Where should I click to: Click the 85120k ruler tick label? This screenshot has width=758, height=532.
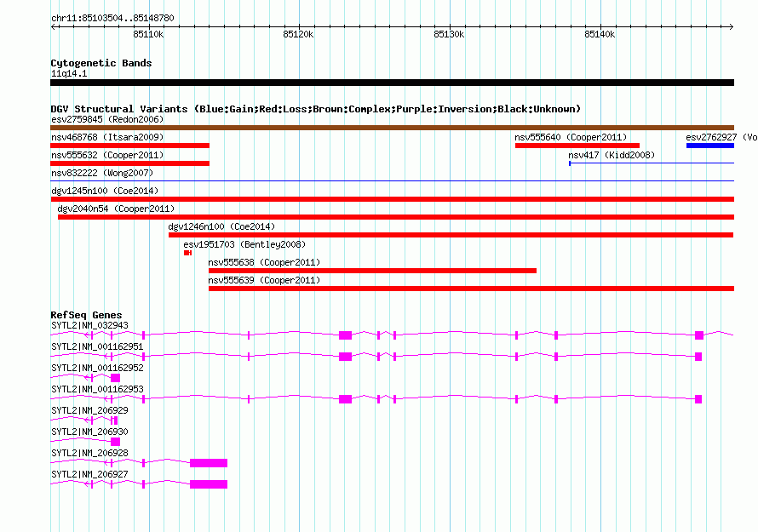click(x=298, y=34)
